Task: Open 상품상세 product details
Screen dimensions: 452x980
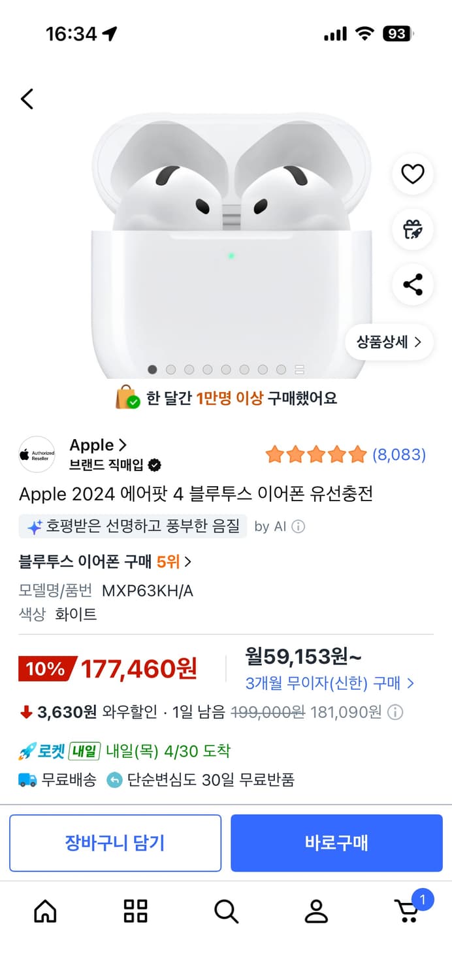Action: coord(389,342)
